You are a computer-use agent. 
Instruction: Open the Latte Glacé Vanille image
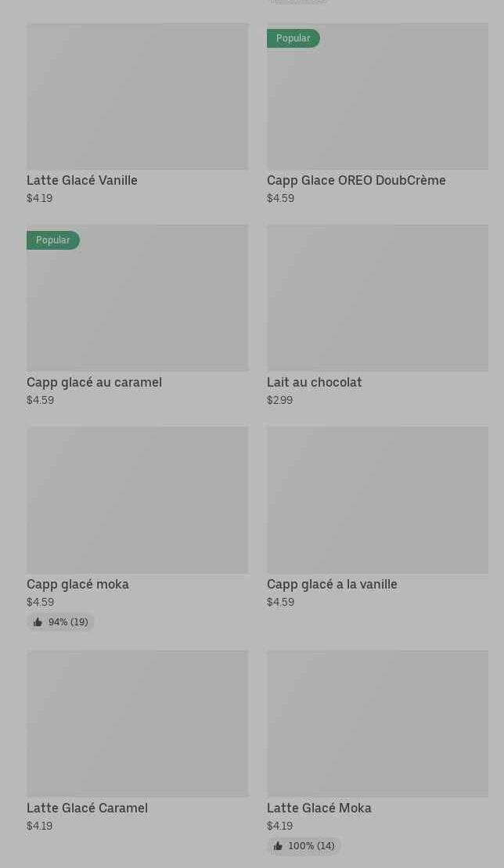coord(137,96)
